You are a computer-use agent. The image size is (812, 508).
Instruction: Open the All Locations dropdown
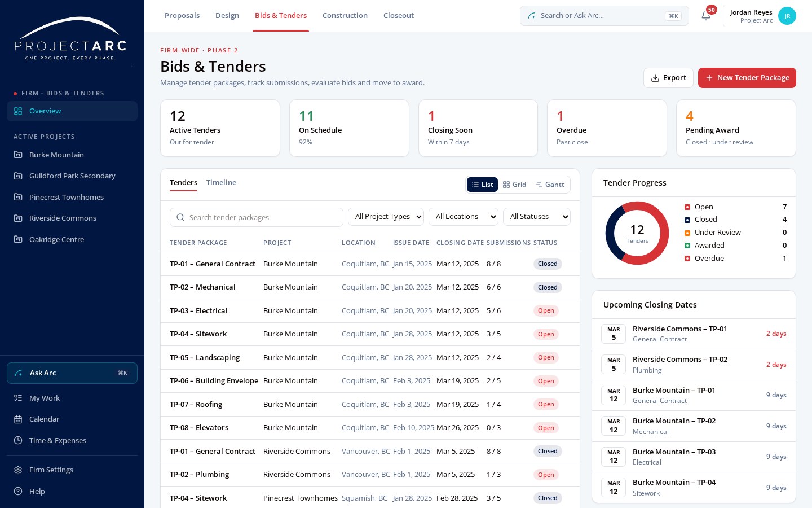[464, 217]
